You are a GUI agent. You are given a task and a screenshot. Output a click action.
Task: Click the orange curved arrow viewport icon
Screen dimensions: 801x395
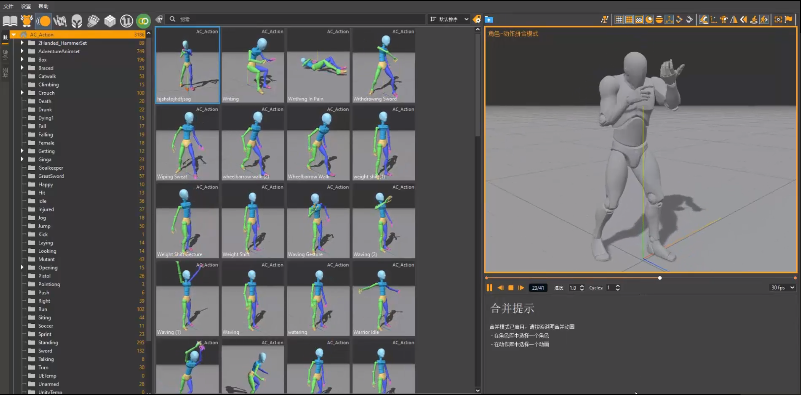pos(679,19)
